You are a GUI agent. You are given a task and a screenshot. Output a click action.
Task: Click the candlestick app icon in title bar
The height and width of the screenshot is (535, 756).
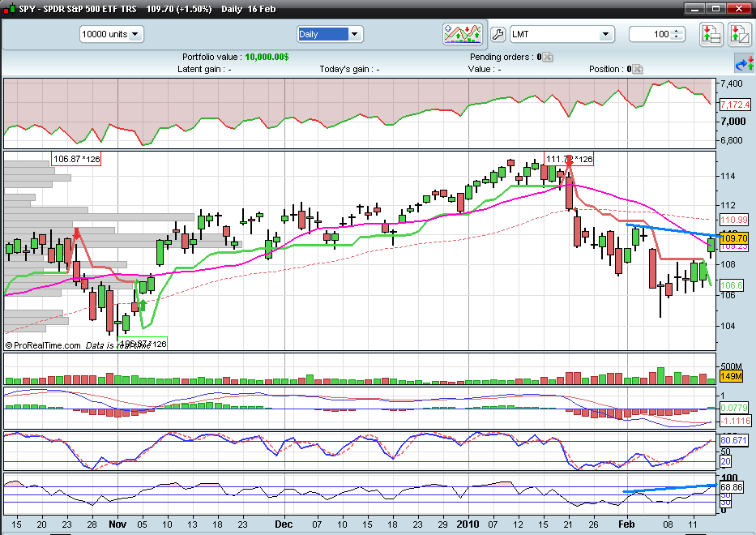(9, 9)
